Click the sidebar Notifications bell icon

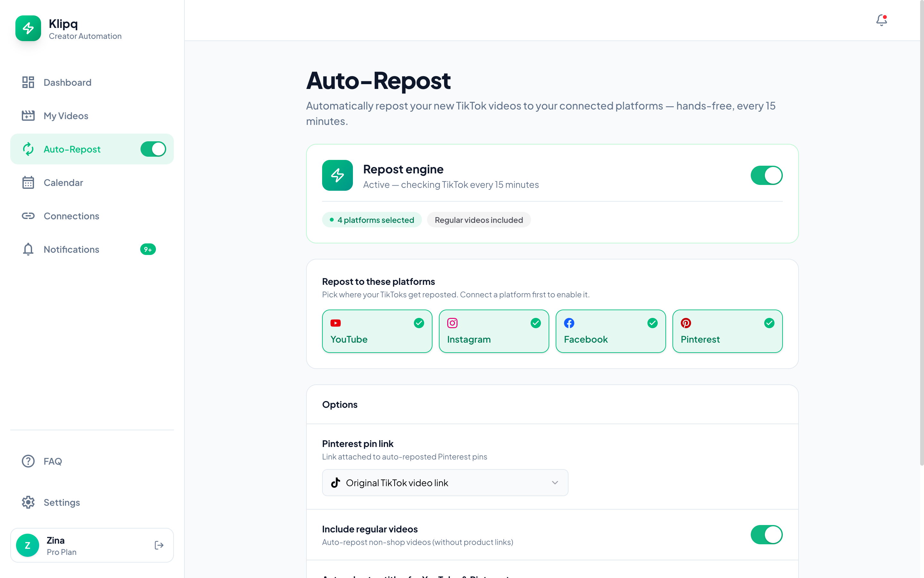point(28,249)
